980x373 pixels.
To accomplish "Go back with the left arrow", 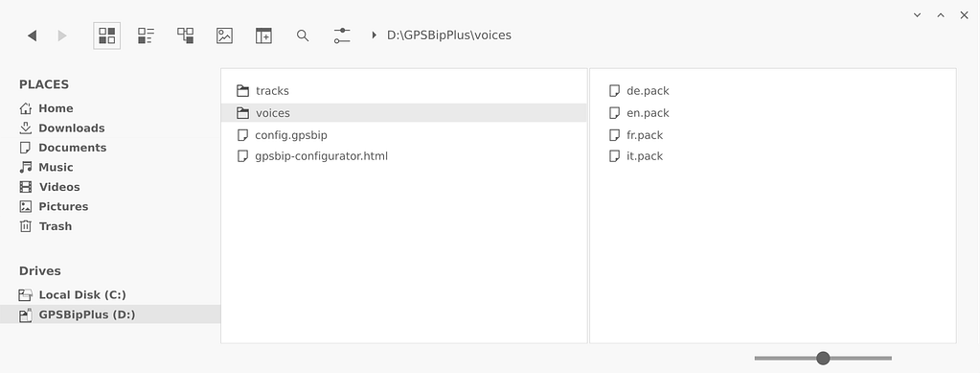I will click(32, 35).
